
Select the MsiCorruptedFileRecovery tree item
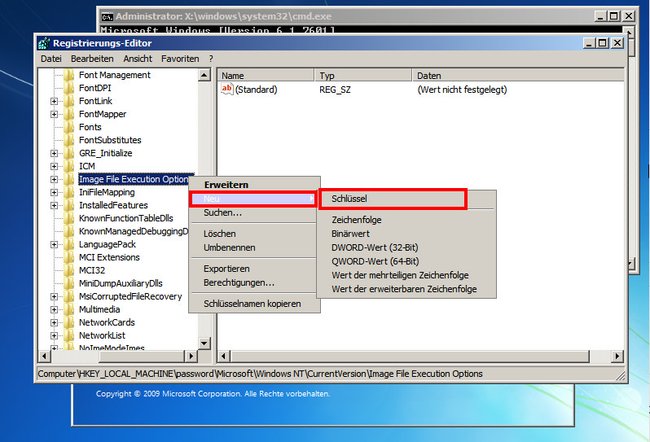(x=130, y=296)
